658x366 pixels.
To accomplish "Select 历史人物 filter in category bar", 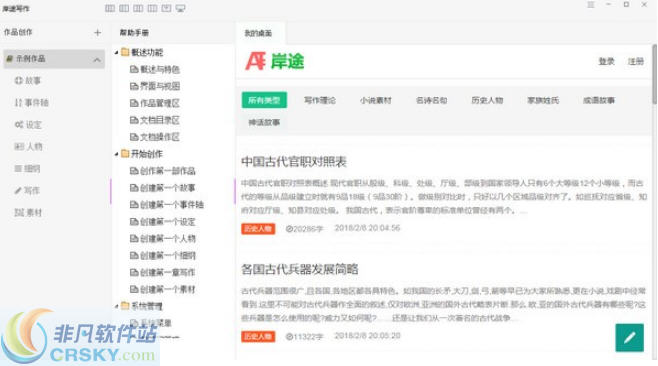I will [x=487, y=100].
